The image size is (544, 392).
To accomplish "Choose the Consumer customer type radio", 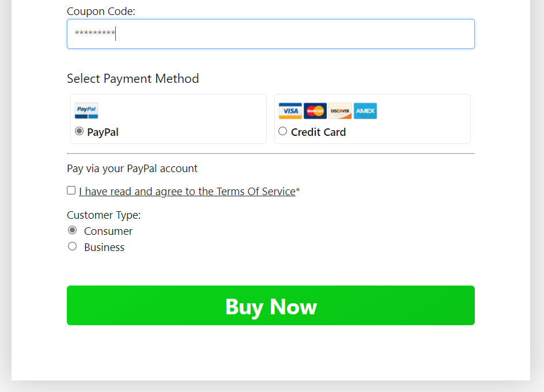I will [72, 230].
